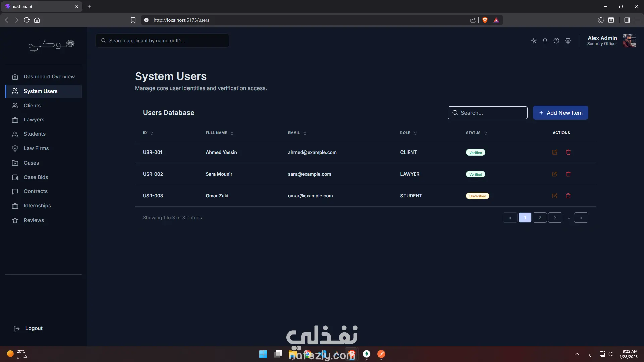Select page 1 in pagination
Viewport: 644px width, 362px height.
[x=525, y=218]
